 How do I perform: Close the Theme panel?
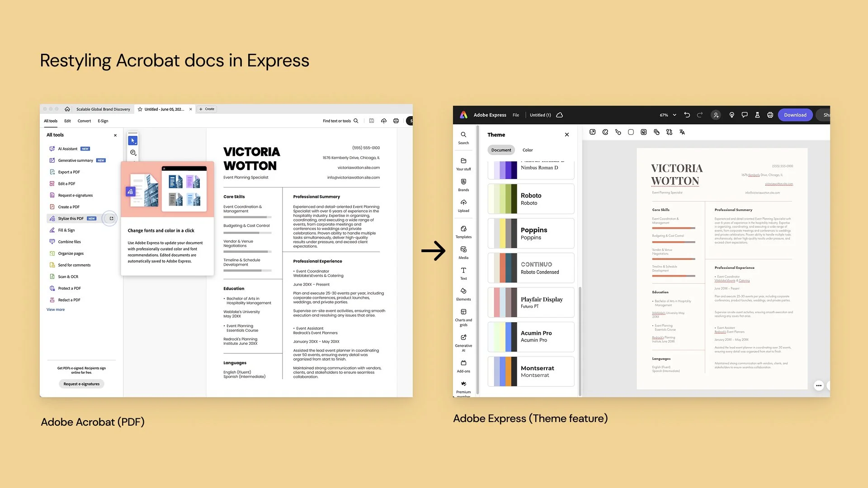(567, 135)
